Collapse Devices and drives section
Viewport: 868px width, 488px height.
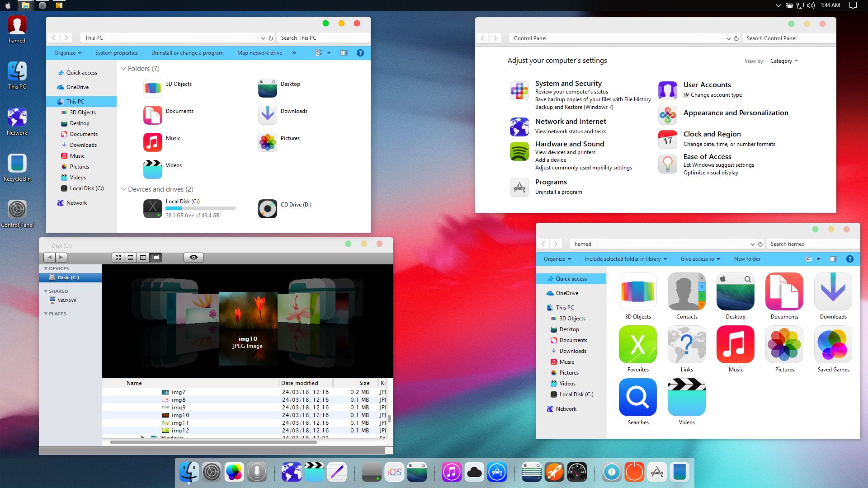tap(123, 189)
